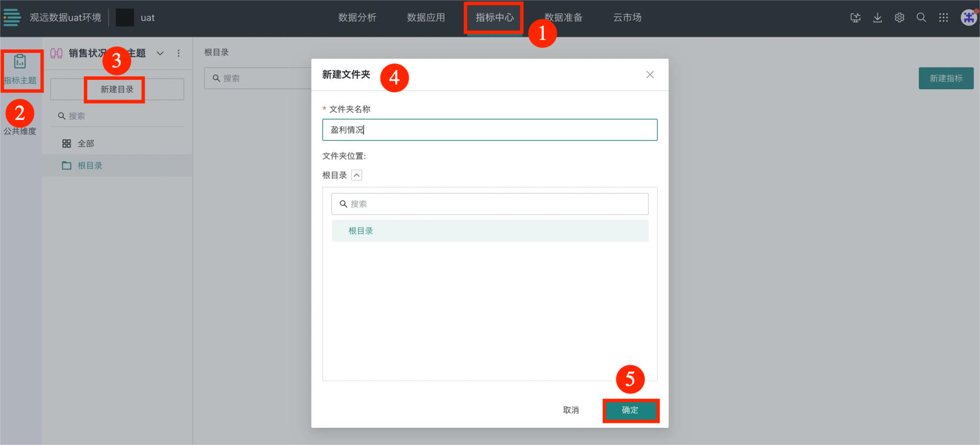
Task: Open the apps grid icon
Action: [943, 18]
